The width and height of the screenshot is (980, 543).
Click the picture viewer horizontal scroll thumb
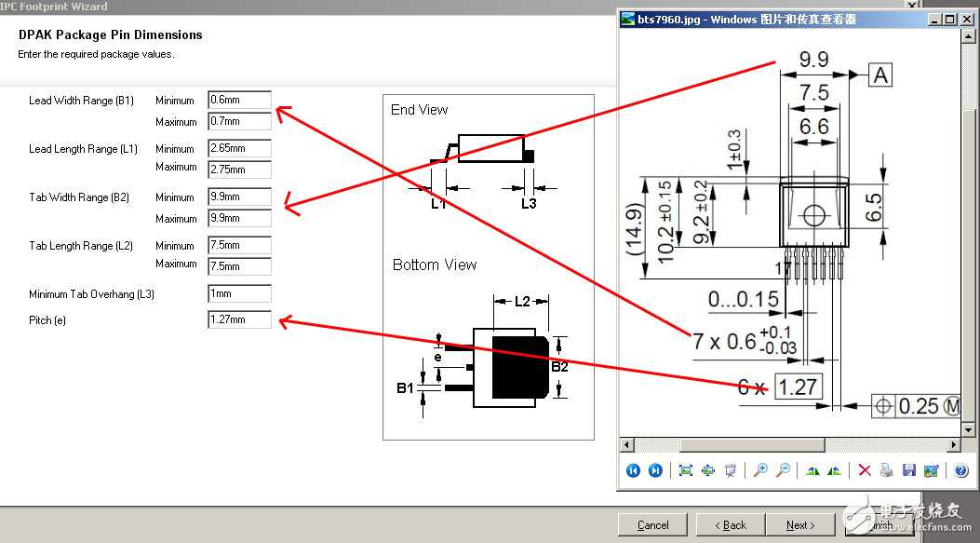pyautogui.click(x=753, y=445)
